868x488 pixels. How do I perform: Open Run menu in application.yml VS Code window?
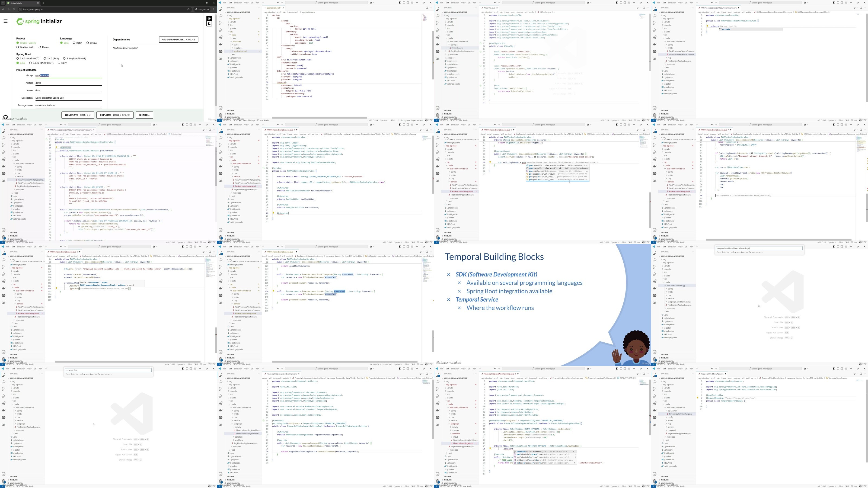(257, 3)
